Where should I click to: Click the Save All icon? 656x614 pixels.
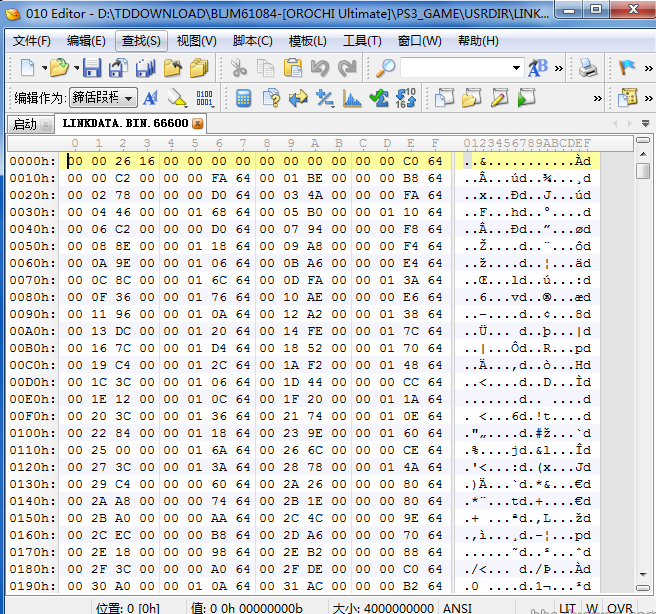point(146,68)
